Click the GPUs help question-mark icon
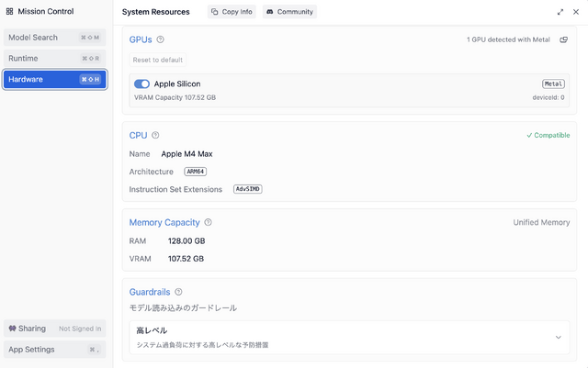588x368 pixels. [x=160, y=39]
